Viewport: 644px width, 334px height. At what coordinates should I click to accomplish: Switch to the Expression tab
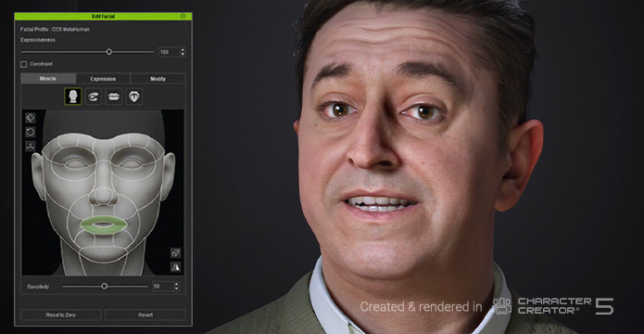coord(103,79)
